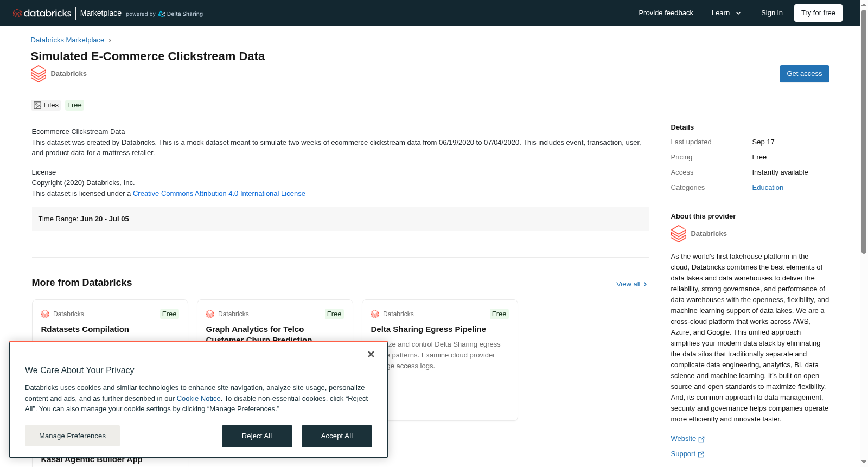Expand the Learn dropdown menu
Image resolution: width=868 pixels, height=467 pixels.
[726, 13]
